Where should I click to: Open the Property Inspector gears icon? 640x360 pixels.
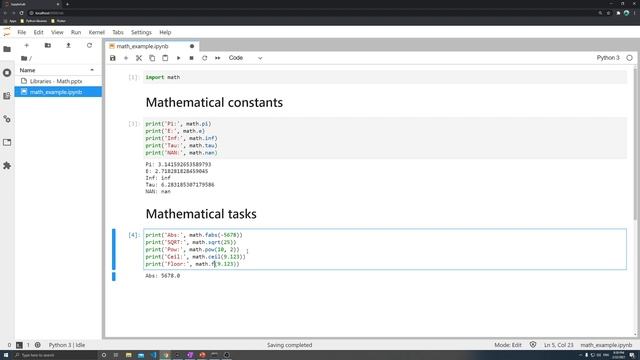pos(7,119)
